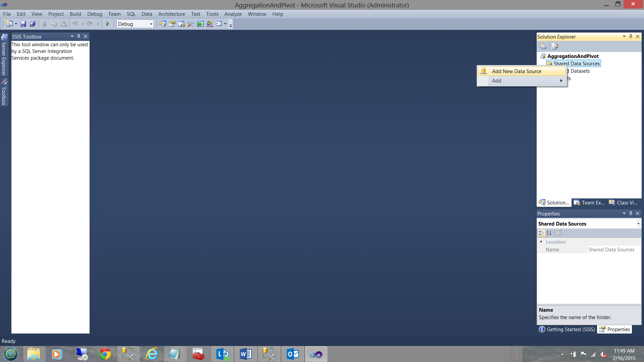Click the Save toolbar icon
644x362 pixels.
coord(23,24)
